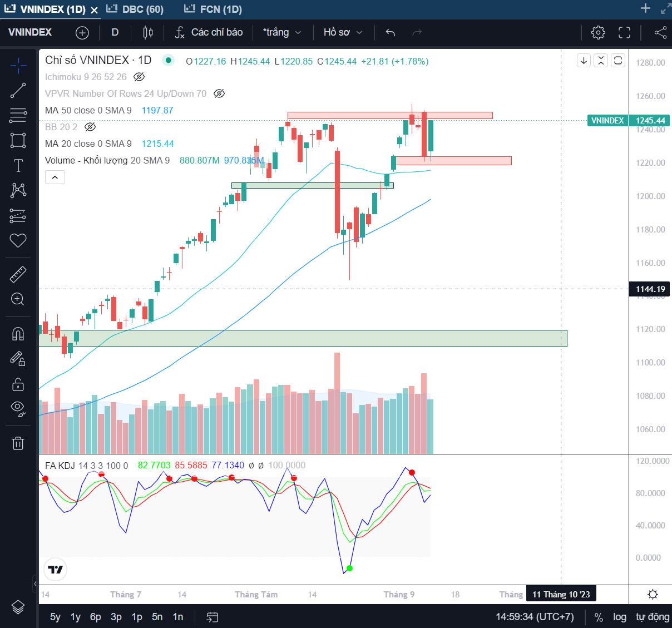Move pane down arrow button
Image resolution: width=672 pixels, height=628 pixels.
tap(584, 61)
